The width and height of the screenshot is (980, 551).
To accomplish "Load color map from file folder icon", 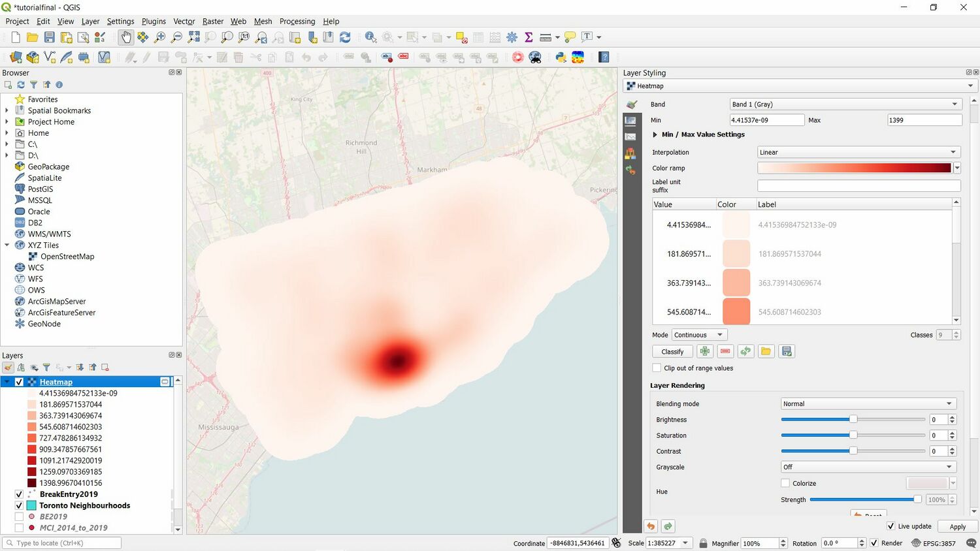I will point(766,351).
